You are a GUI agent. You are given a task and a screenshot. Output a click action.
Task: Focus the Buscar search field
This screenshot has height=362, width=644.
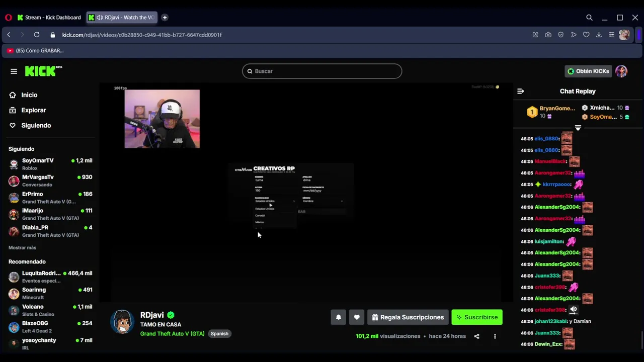pyautogui.click(x=322, y=71)
